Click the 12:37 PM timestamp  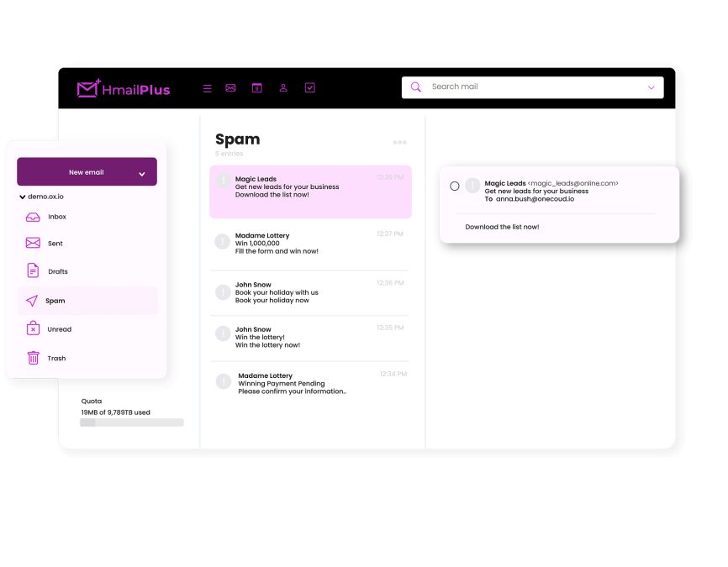[x=390, y=234]
